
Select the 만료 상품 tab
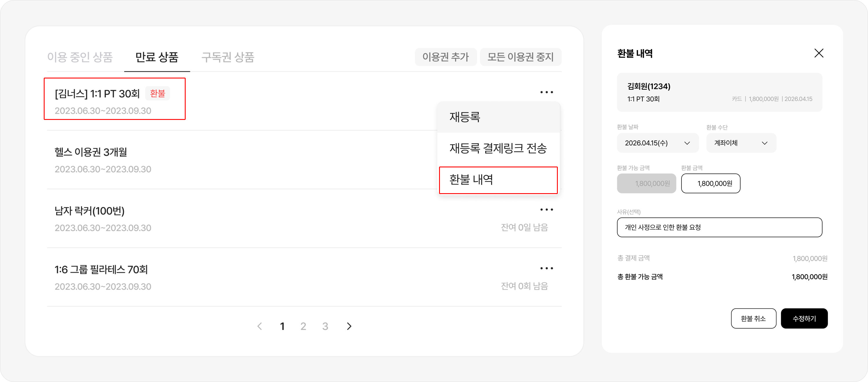point(157,57)
